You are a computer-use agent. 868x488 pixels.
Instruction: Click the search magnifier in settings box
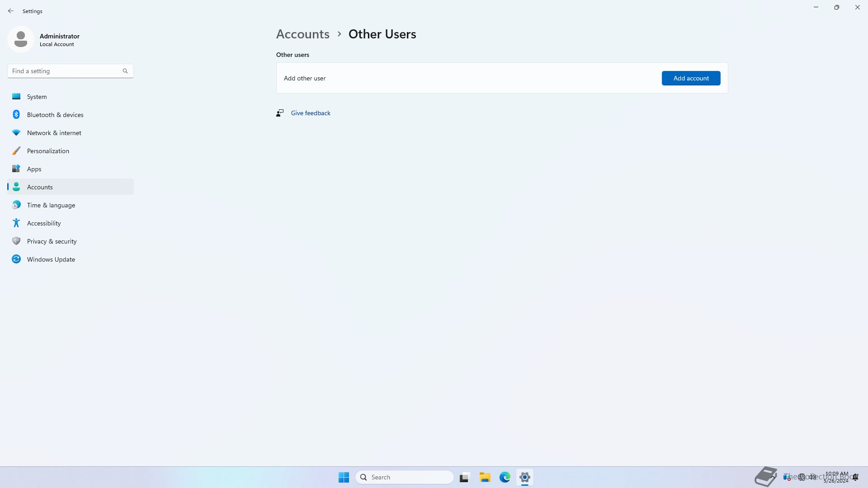click(125, 71)
